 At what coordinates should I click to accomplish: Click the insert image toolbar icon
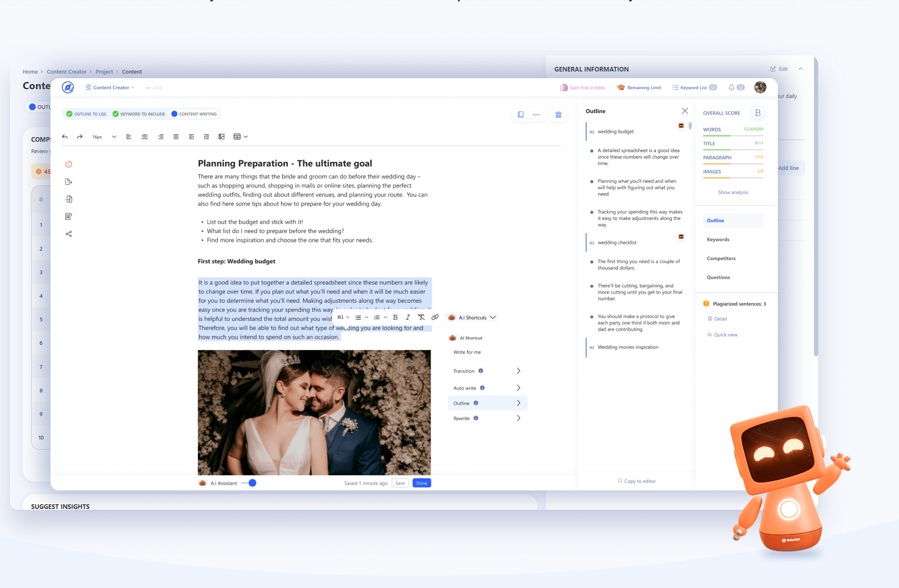coord(221,137)
